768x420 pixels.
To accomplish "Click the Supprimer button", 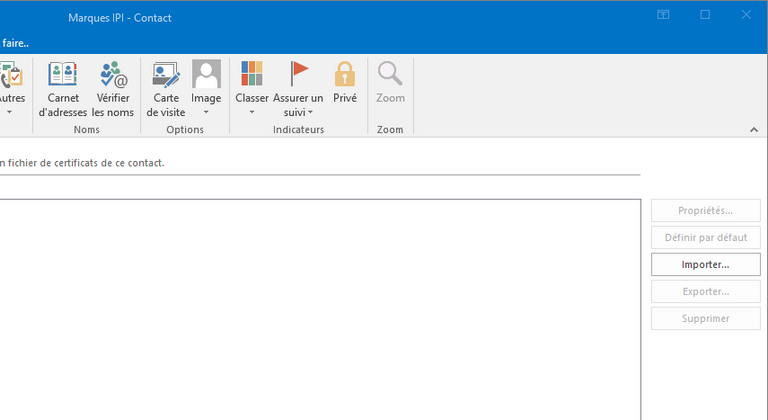I will (705, 319).
